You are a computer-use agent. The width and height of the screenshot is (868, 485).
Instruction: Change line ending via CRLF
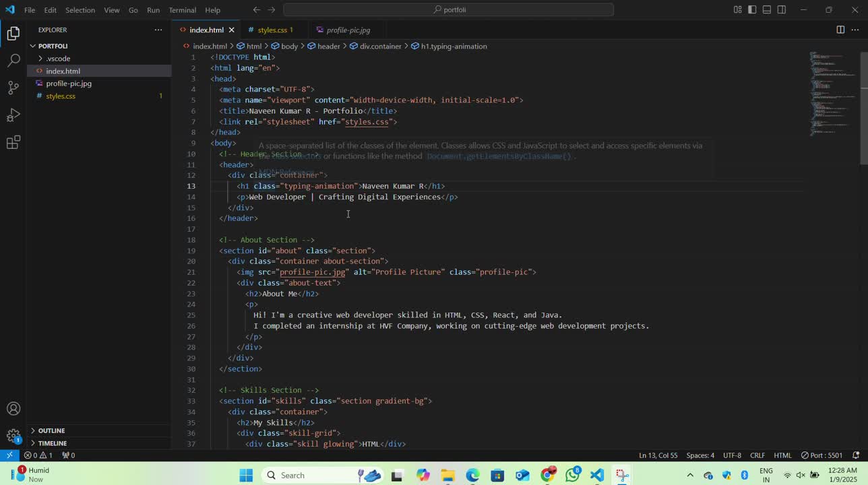tap(757, 455)
